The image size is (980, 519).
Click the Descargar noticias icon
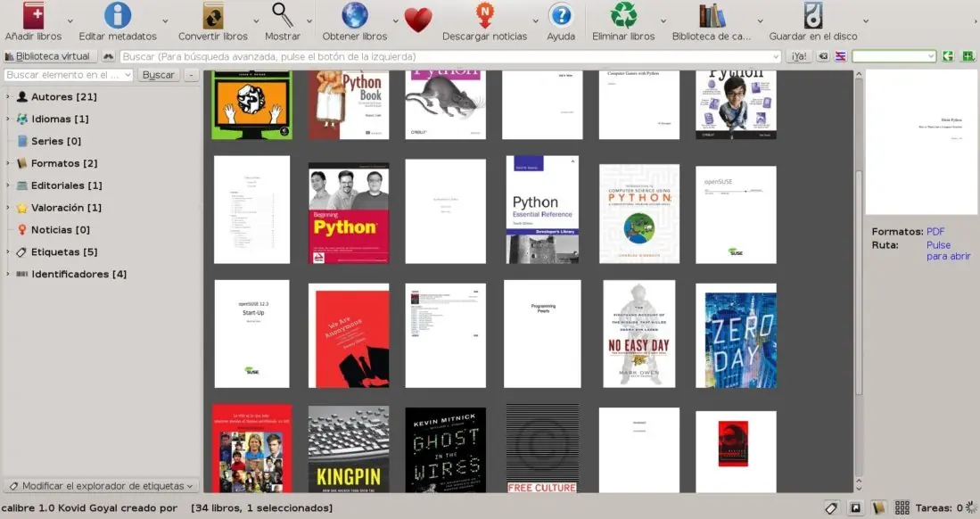click(x=484, y=16)
